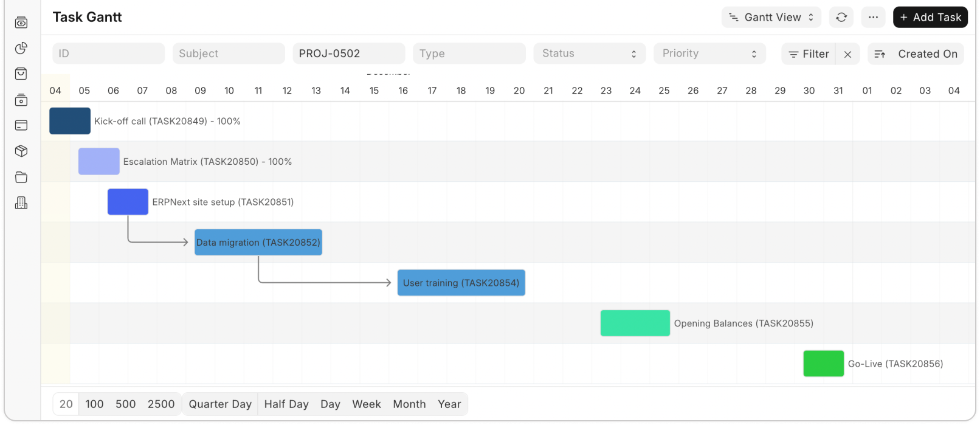The width and height of the screenshot is (980, 425).
Task: Click the package box icon in sidebar
Action: (21, 151)
